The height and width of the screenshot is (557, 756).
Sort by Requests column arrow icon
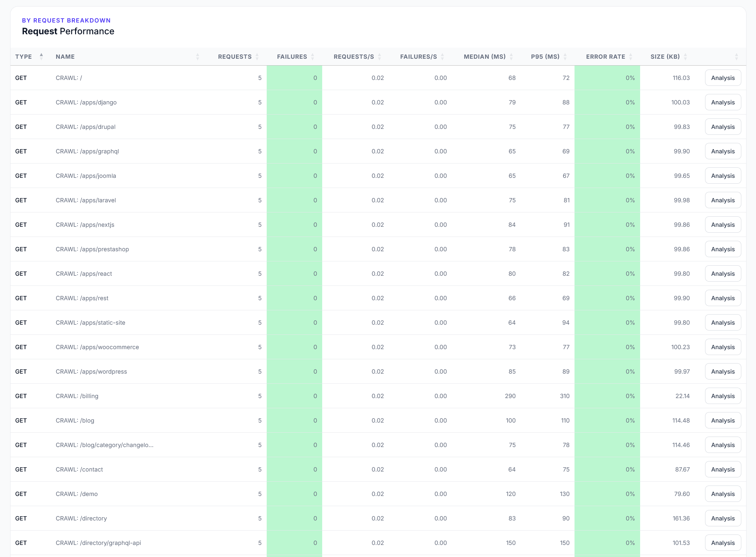pos(257,57)
